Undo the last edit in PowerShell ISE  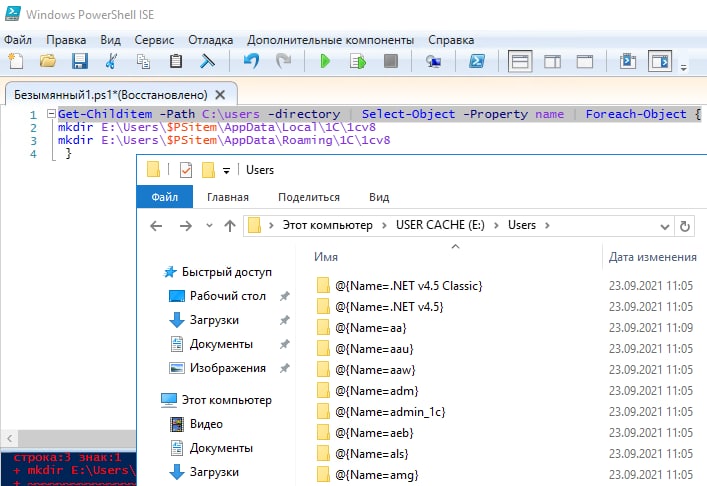click(x=251, y=61)
